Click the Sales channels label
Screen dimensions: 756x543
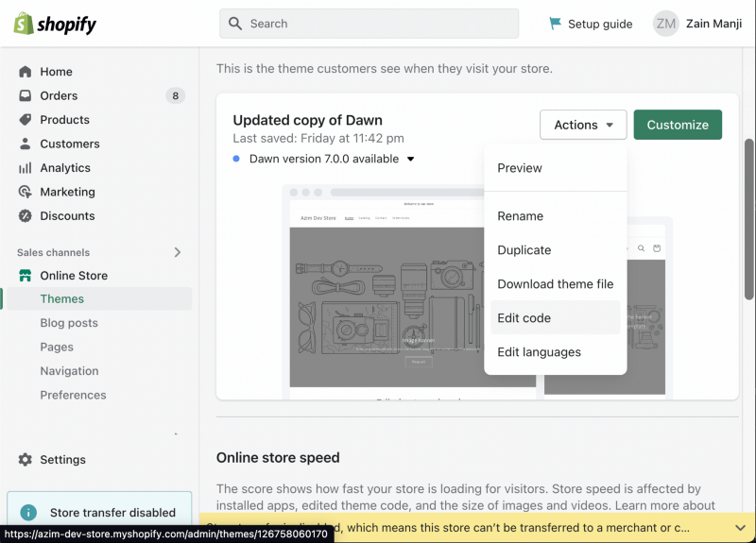[x=54, y=252]
